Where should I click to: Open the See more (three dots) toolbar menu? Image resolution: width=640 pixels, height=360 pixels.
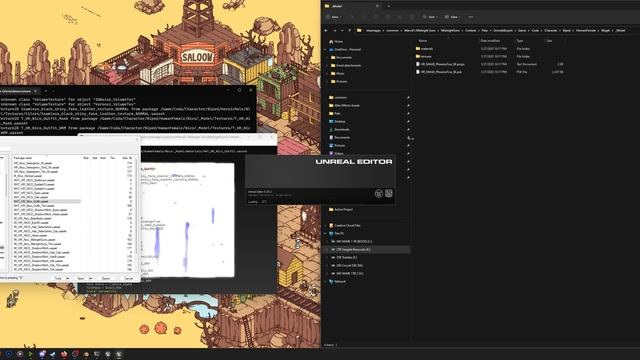(471, 17)
